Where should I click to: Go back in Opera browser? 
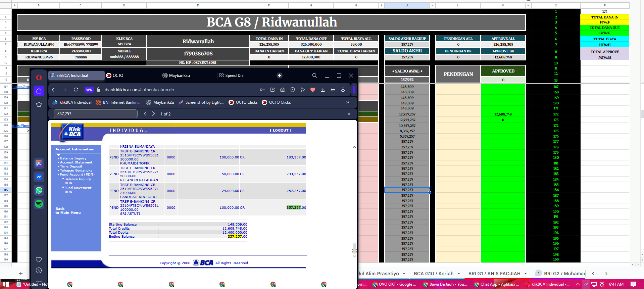[53, 90]
